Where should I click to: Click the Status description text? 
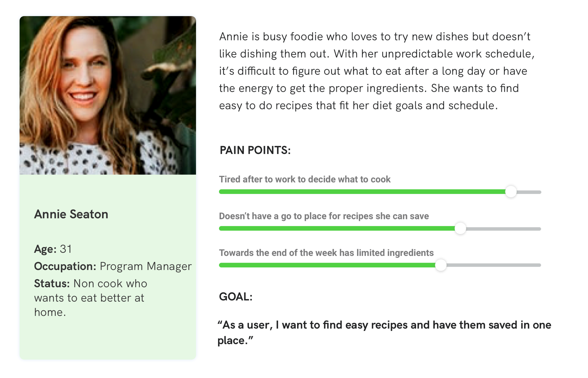pyautogui.click(x=91, y=298)
